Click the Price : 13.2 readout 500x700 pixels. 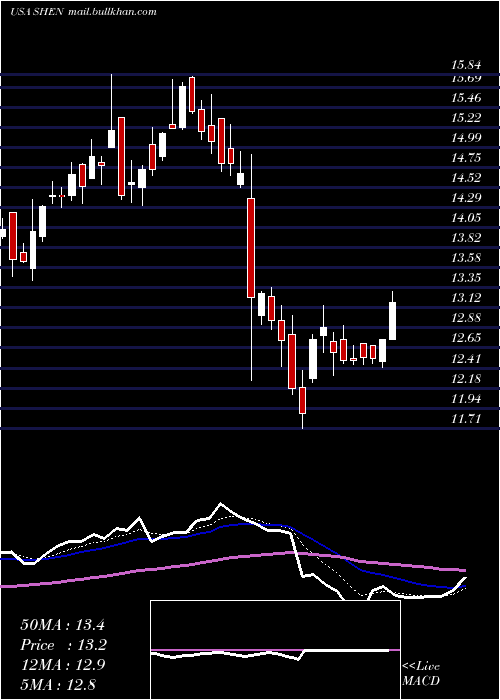coord(64,645)
